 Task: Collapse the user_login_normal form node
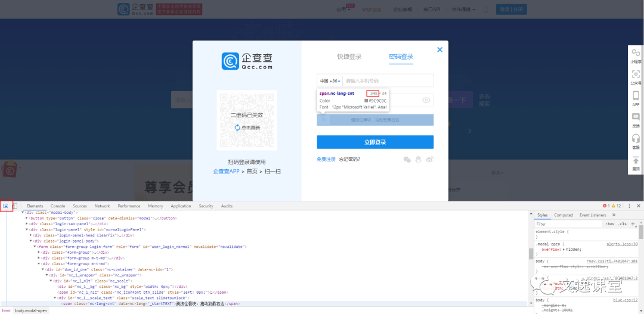35,247
